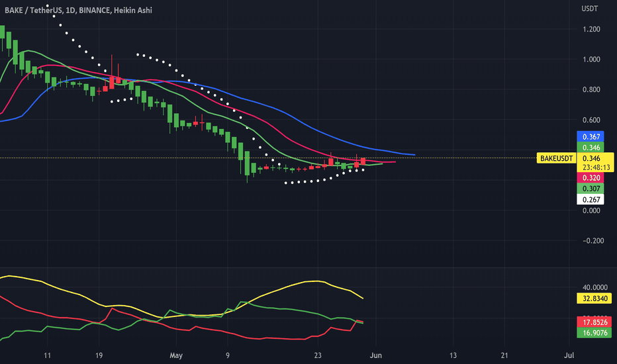Click the 40.0000 indicator axis label
The width and height of the screenshot is (617, 364).
[595, 288]
